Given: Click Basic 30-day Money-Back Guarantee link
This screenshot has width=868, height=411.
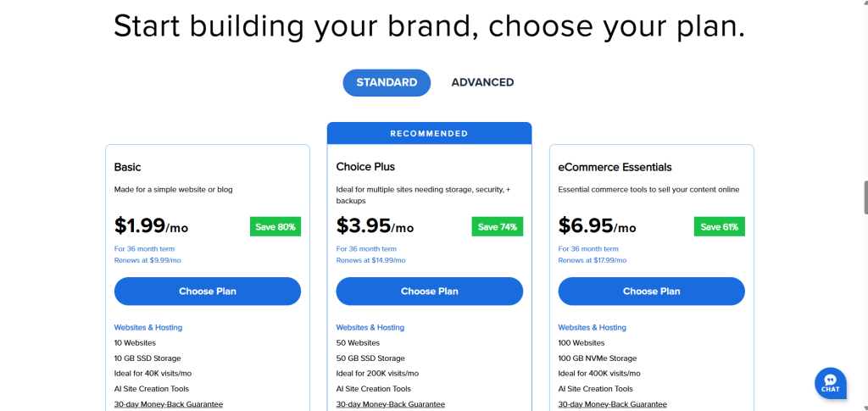Looking at the screenshot, I should [x=169, y=404].
